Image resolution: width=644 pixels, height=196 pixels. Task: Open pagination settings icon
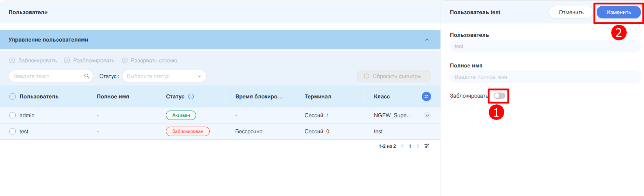[x=427, y=146]
